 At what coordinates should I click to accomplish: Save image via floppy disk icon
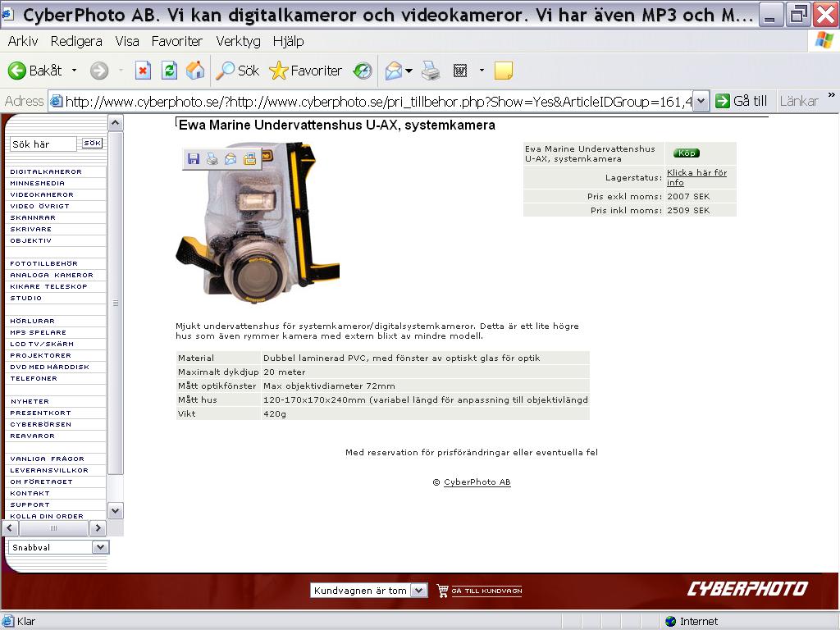pyautogui.click(x=194, y=158)
